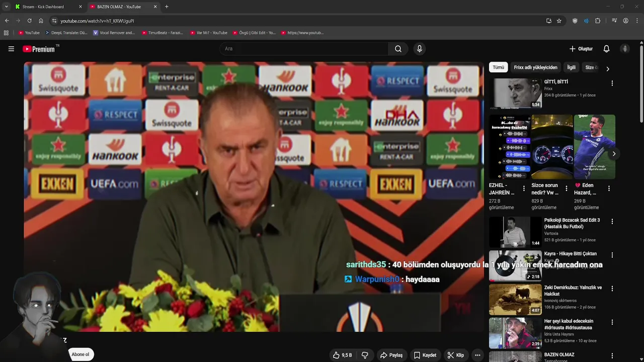The width and height of the screenshot is (644, 362).
Task: Open the DeepL Translate bookmark
Action: point(66,33)
